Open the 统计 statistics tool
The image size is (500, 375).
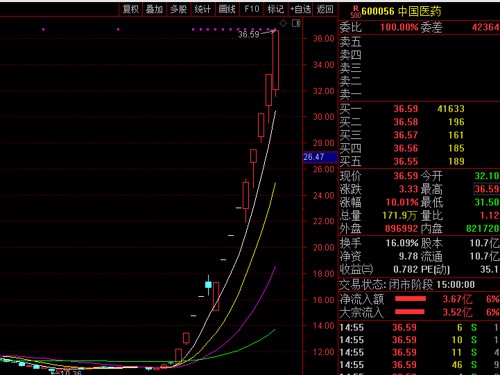click(203, 9)
